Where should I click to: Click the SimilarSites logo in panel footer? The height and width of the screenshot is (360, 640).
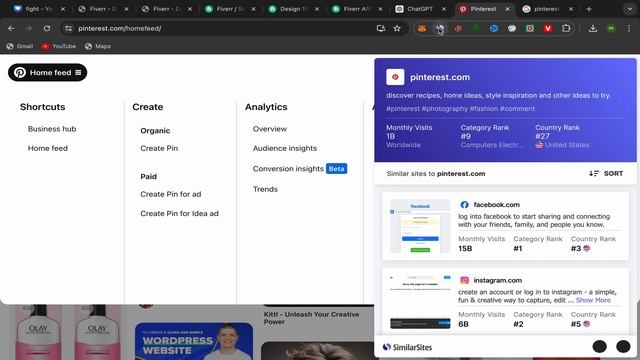point(407,347)
